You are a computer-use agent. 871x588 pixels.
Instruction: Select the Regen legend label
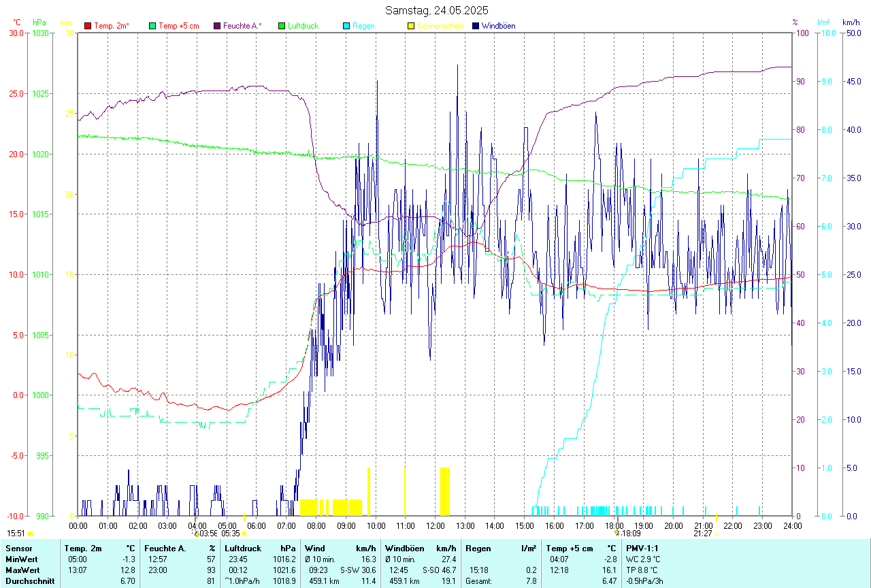point(363,26)
